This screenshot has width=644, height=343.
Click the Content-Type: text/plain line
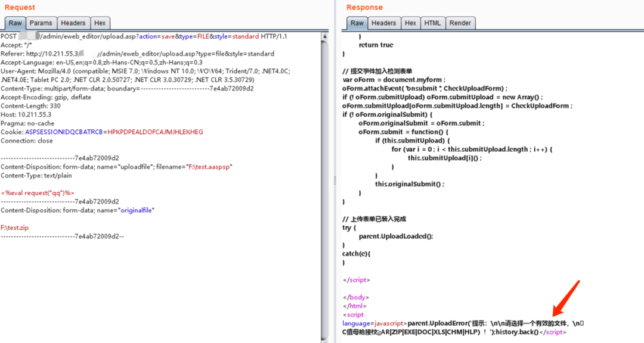[36, 176]
